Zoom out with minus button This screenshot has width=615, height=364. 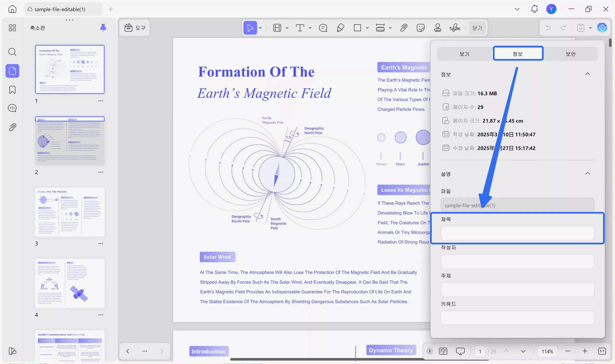[x=568, y=351]
